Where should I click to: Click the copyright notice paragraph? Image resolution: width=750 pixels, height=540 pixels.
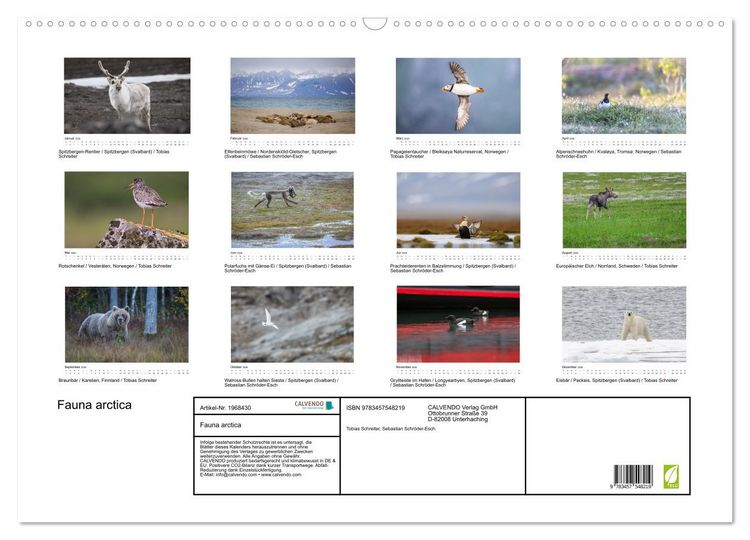click(x=268, y=459)
